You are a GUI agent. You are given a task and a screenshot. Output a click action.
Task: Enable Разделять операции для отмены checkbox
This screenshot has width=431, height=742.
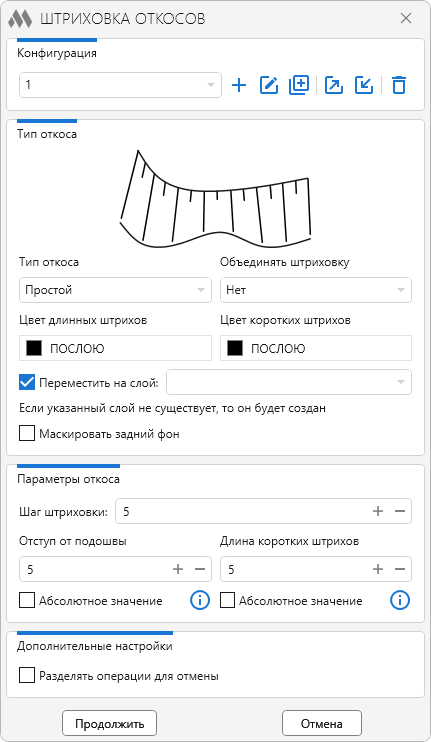[27, 675]
